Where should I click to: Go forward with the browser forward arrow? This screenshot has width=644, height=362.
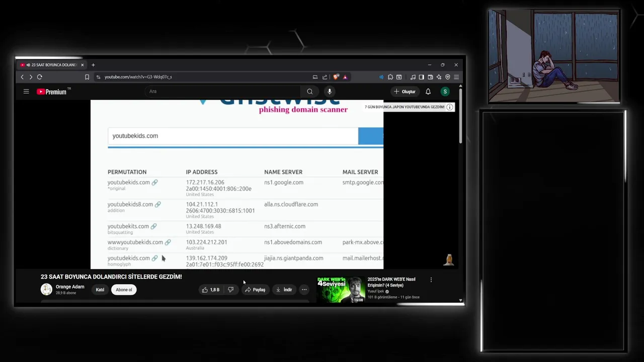point(31,77)
